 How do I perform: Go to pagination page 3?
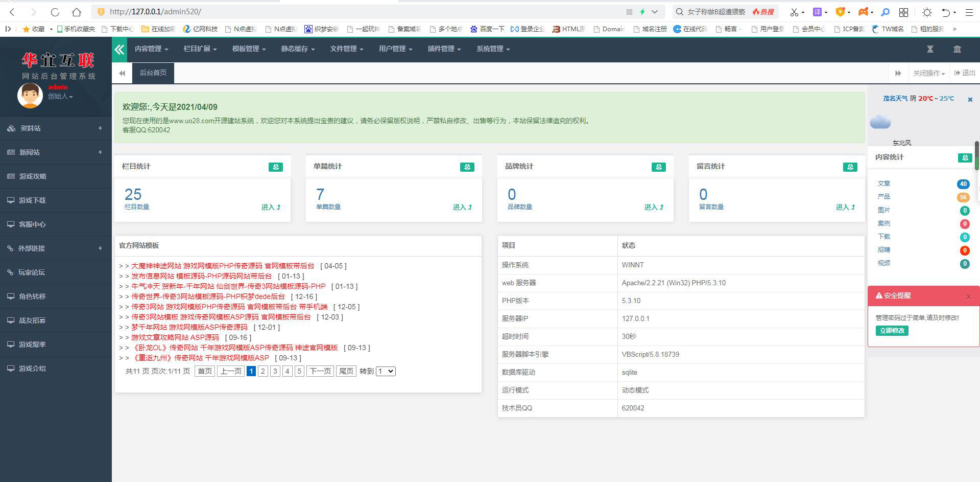pyautogui.click(x=275, y=372)
